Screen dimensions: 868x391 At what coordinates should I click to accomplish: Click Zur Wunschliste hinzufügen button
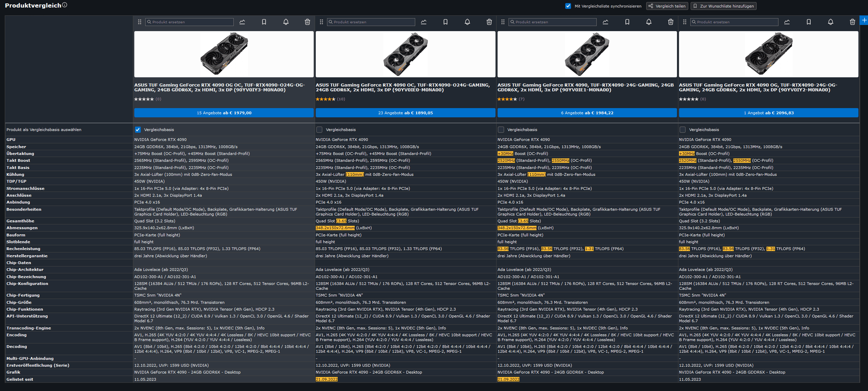click(723, 6)
